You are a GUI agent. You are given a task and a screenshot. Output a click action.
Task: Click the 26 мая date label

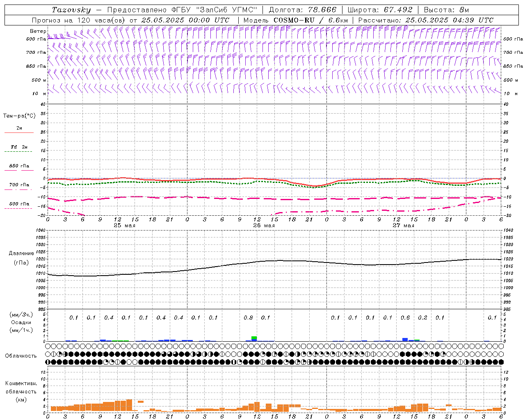click(264, 226)
